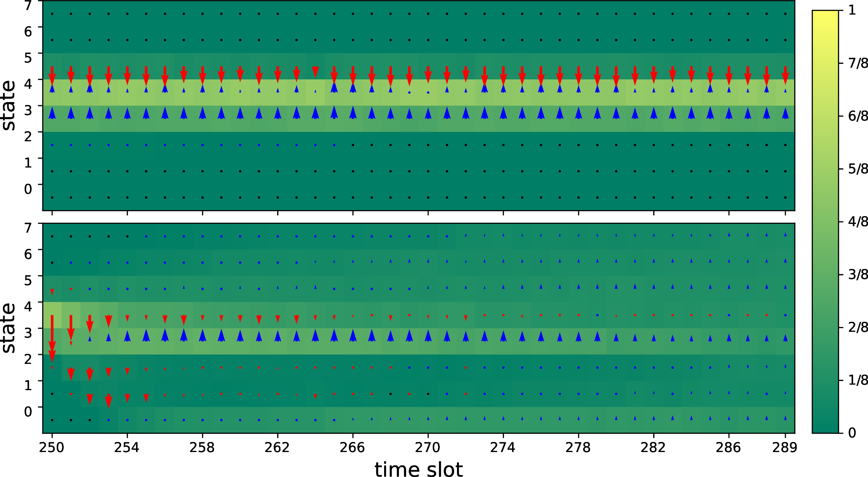Click the green-yellow colorbar gradient

(x=825, y=221)
